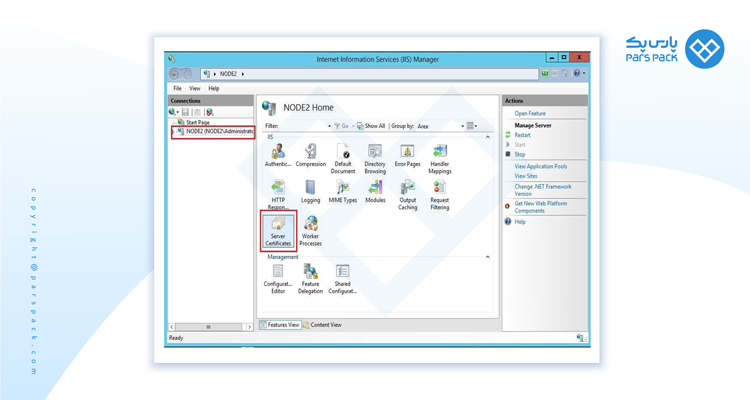Screen dimensions: 750x400
Task: Switch to Features View tab
Action: 280,325
